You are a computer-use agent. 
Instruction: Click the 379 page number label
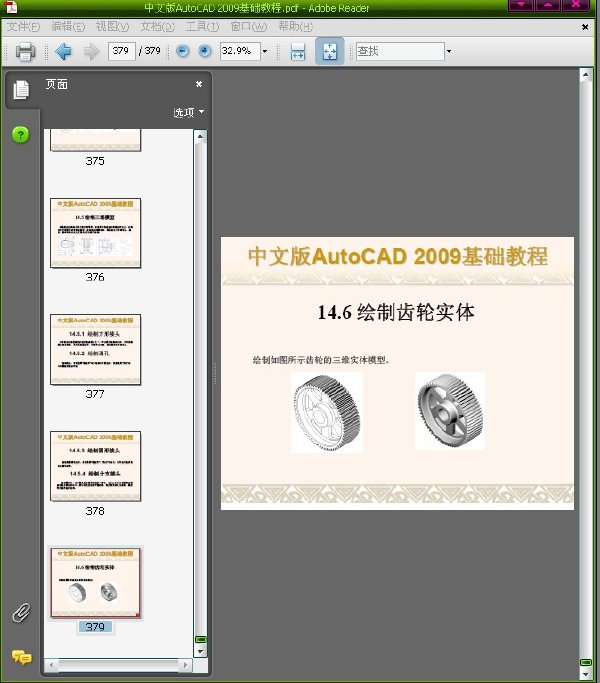tap(95, 627)
